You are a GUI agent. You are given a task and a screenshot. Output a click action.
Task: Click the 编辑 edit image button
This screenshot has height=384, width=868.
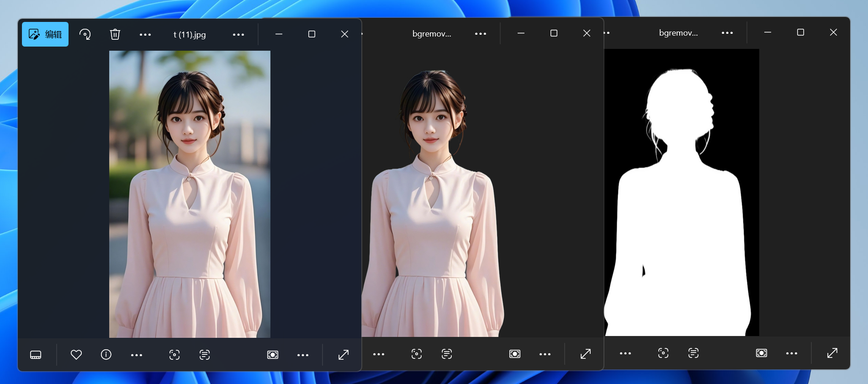[x=45, y=34]
